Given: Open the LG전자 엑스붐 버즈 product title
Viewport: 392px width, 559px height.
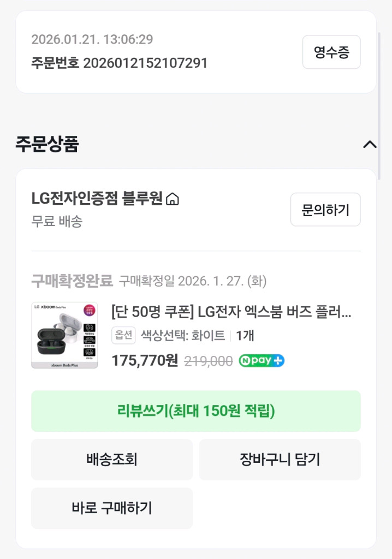Looking at the screenshot, I should coord(235,313).
